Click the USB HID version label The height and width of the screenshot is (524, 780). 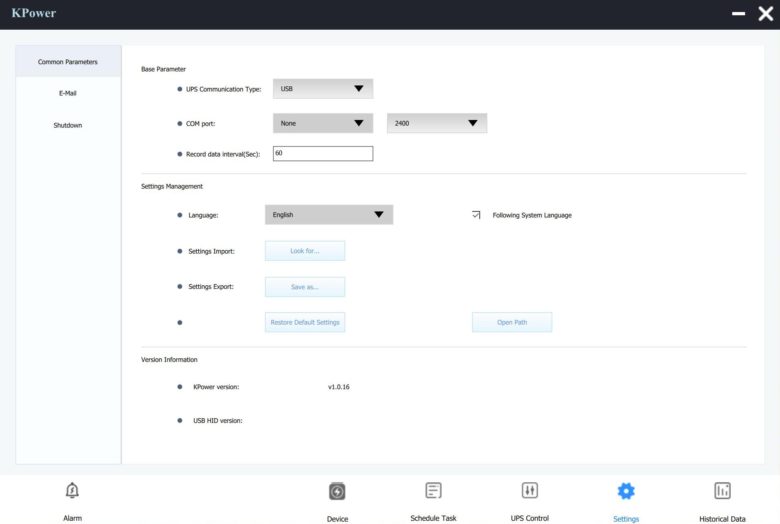point(217,420)
